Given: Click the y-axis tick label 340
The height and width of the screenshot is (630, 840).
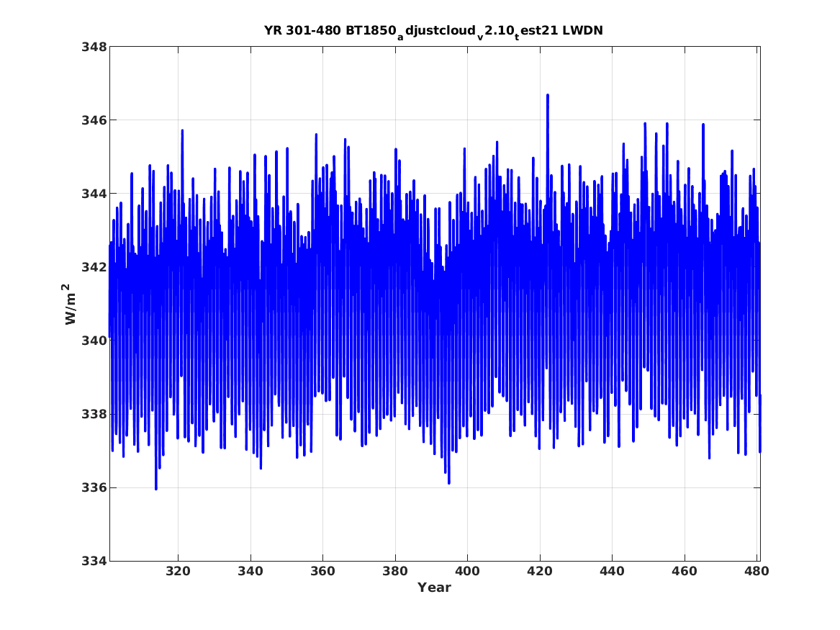Looking at the screenshot, I should tap(94, 341).
